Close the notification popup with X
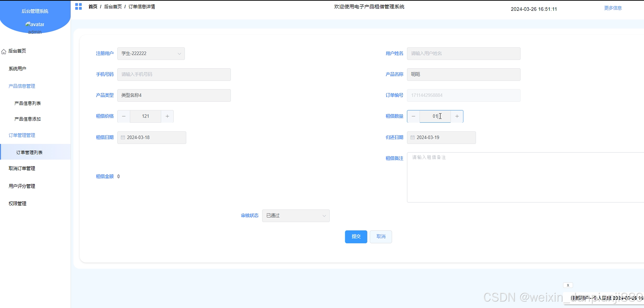644x308 pixels. pyautogui.click(x=568, y=285)
